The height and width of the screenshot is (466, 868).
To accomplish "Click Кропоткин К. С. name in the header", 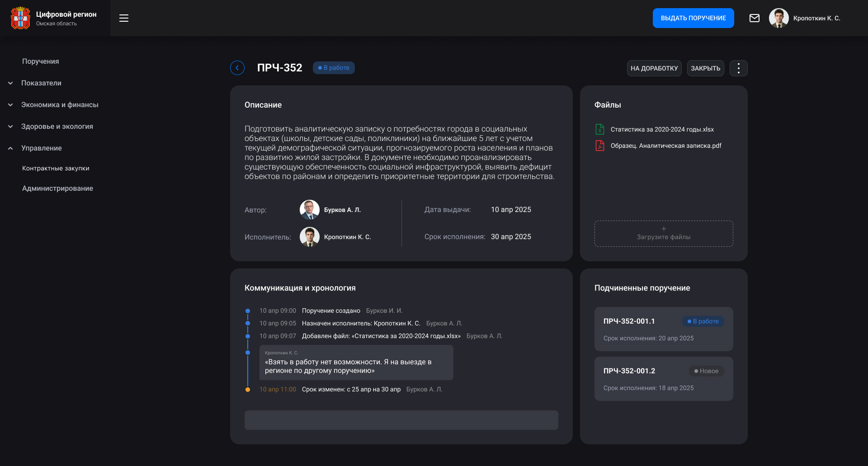I will pos(816,18).
